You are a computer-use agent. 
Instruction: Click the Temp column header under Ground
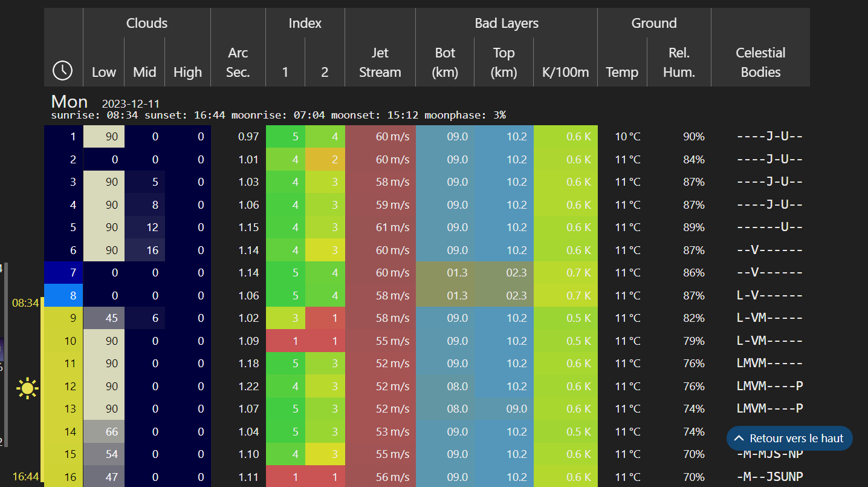tap(622, 72)
